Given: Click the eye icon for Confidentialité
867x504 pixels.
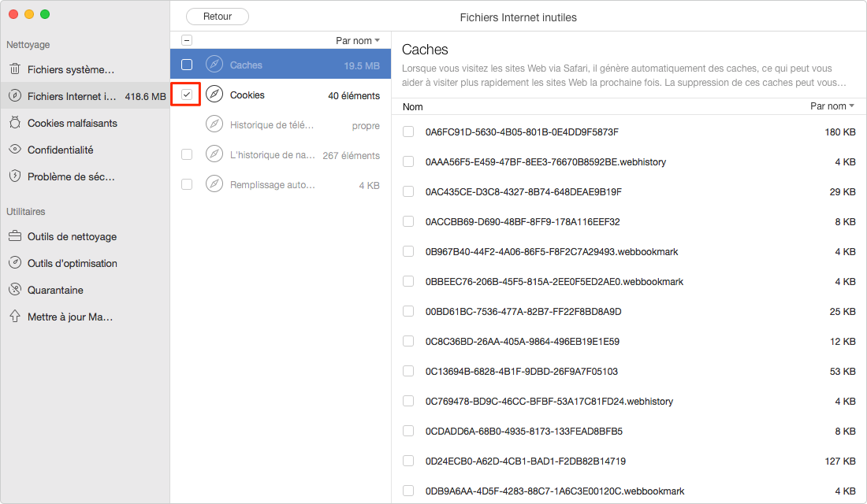Looking at the screenshot, I should [x=15, y=149].
